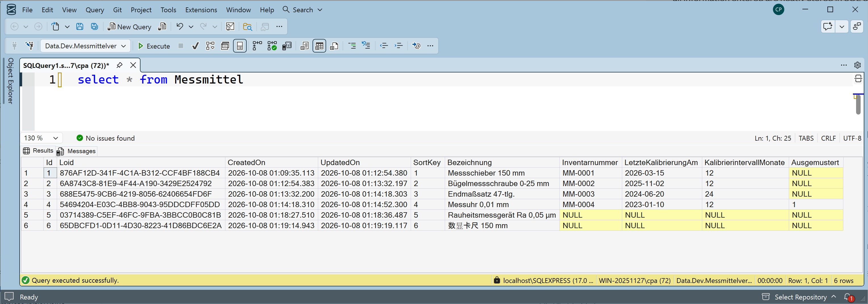Decrease indent using toolbar icon
The image size is (868, 304).
pyautogui.click(x=384, y=46)
